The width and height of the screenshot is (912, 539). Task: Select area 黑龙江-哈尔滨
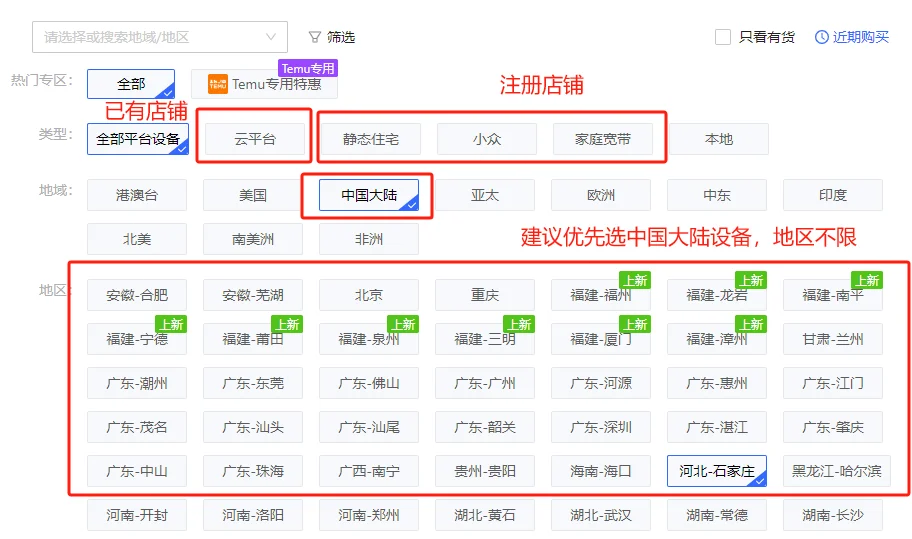click(836, 471)
